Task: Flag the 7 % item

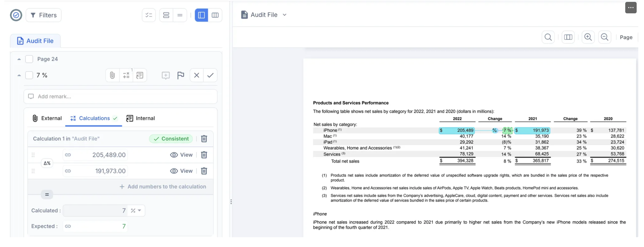Action: (181, 75)
